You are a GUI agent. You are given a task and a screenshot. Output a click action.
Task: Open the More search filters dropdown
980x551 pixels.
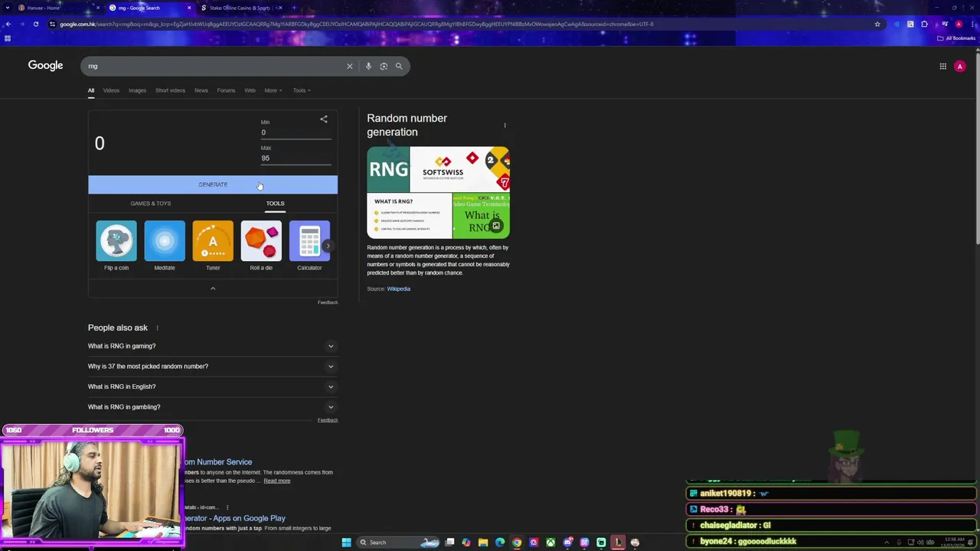tap(273, 90)
